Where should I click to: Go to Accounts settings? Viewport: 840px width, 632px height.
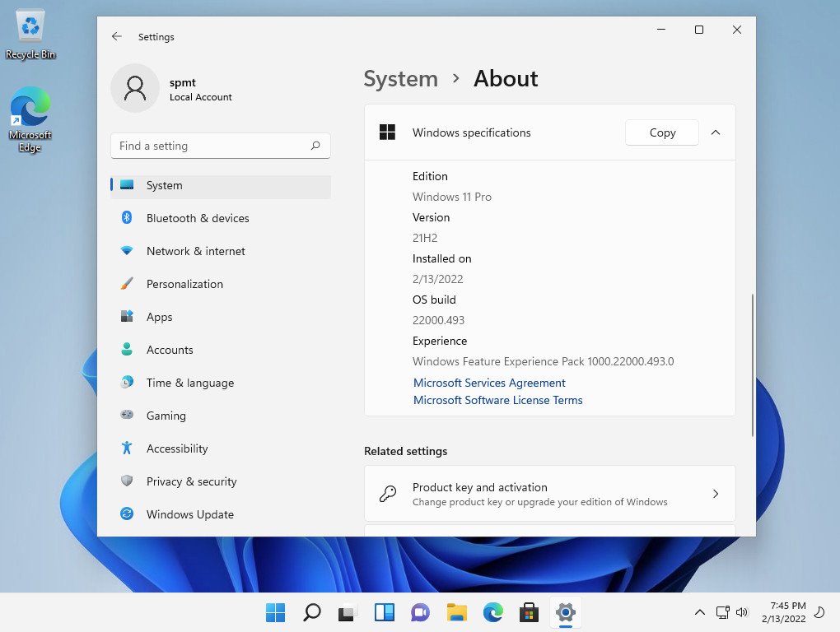pyautogui.click(x=221, y=350)
